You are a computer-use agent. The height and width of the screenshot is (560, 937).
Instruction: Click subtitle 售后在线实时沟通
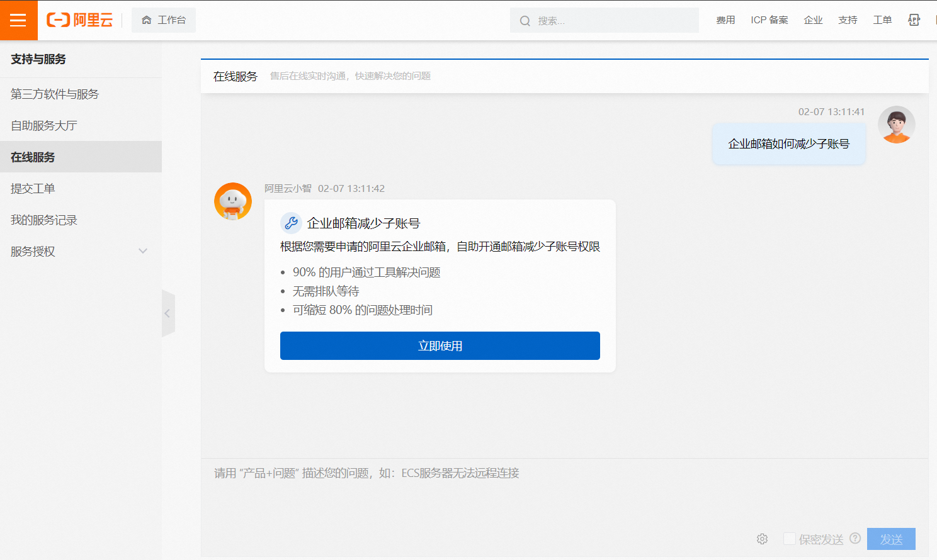coord(308,76)
